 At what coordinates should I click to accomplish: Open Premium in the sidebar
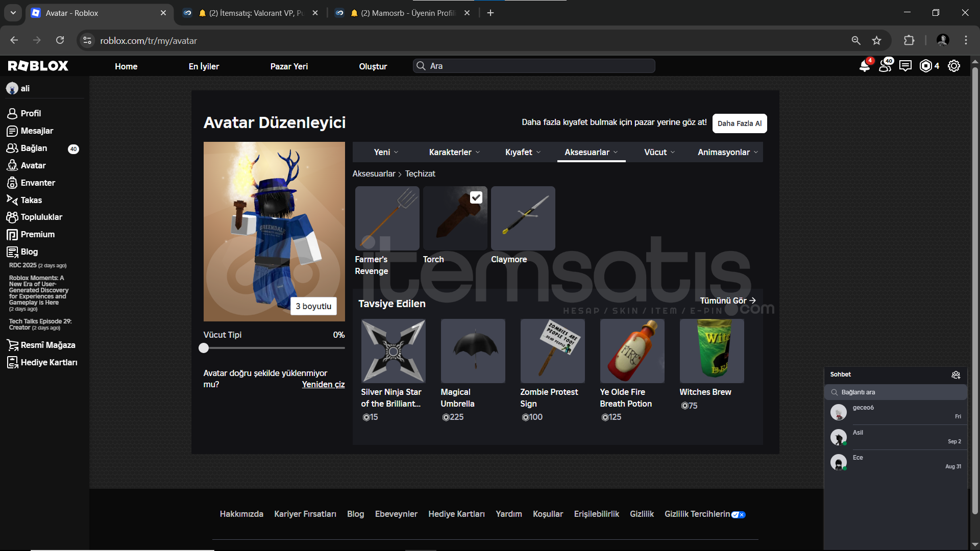[31, 234]
